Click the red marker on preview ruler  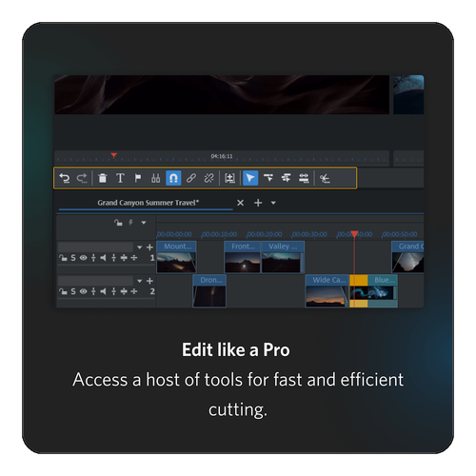click(x=114, y=155)
